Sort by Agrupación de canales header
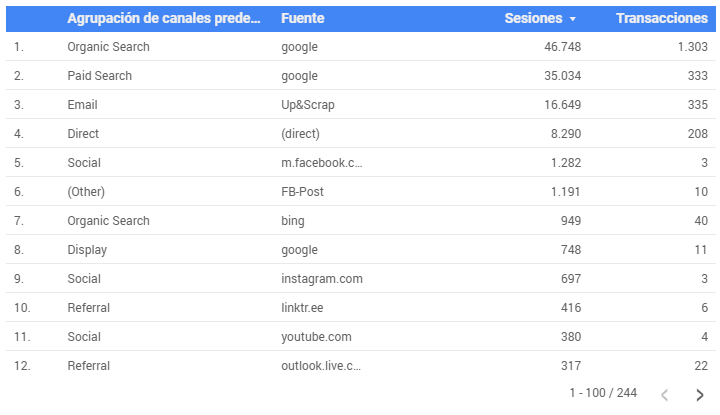 click(x=163, y=18)
